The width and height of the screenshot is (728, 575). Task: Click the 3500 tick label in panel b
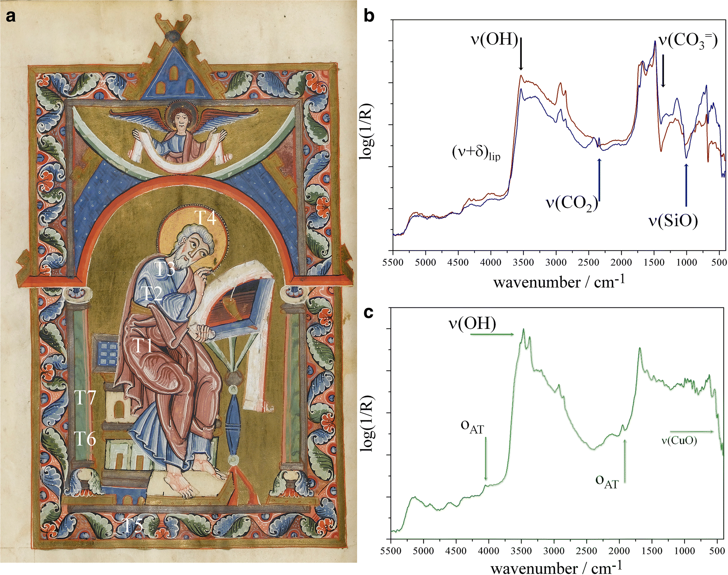pyautogui.click(x=523, y=262)
